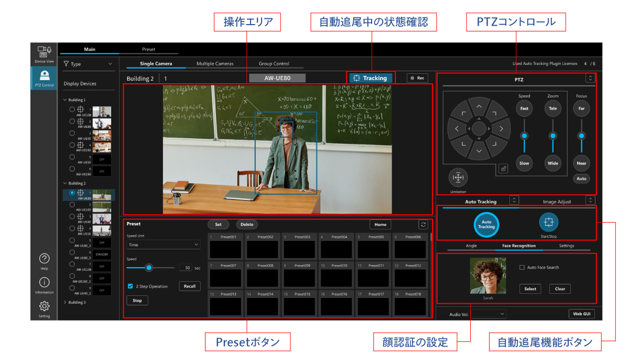Click the PTZ lock icon

pos(503,169)
